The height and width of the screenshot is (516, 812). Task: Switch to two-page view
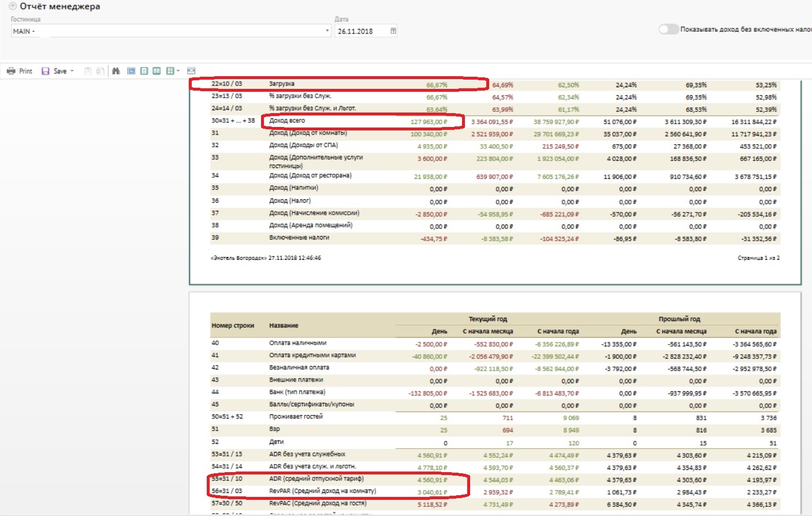(x=157, y=71)
